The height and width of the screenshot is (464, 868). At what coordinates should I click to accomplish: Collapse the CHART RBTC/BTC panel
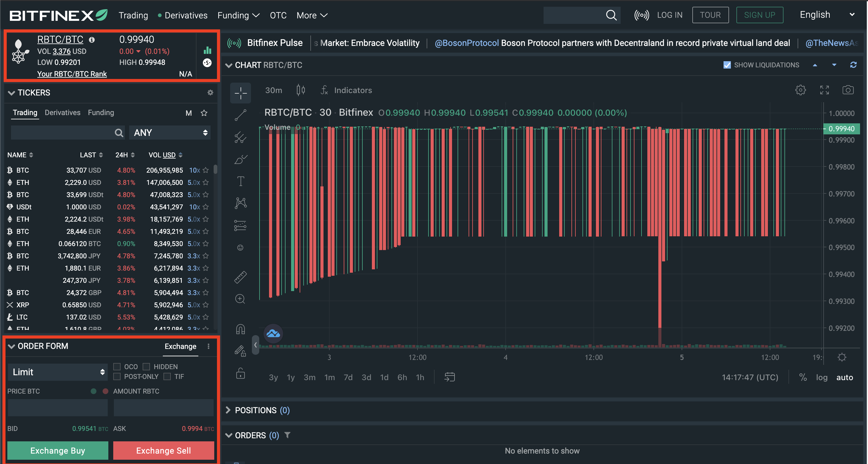pyautogui.click(x=229, y=65)
